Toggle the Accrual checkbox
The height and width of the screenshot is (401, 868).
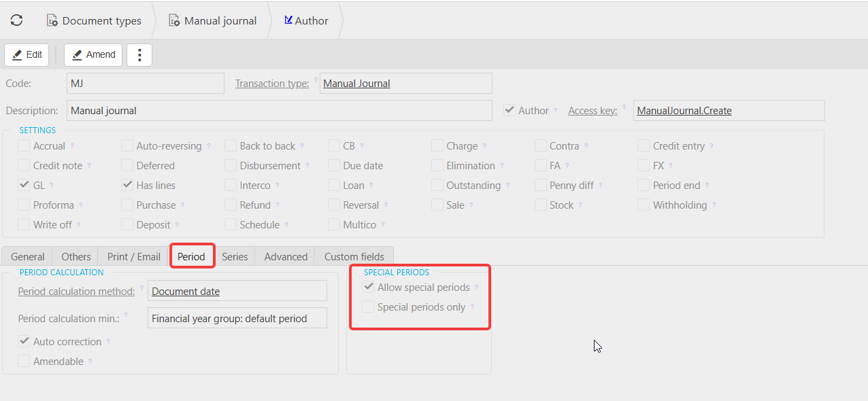click(24, 145)
